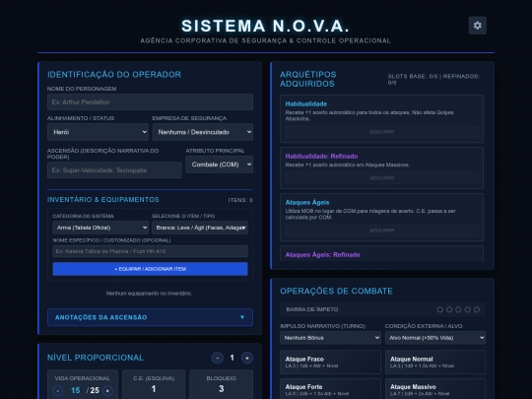This screenshot has height=399, width=532.
Task: Select Ataque Normal action
Action: coord(435,362)
